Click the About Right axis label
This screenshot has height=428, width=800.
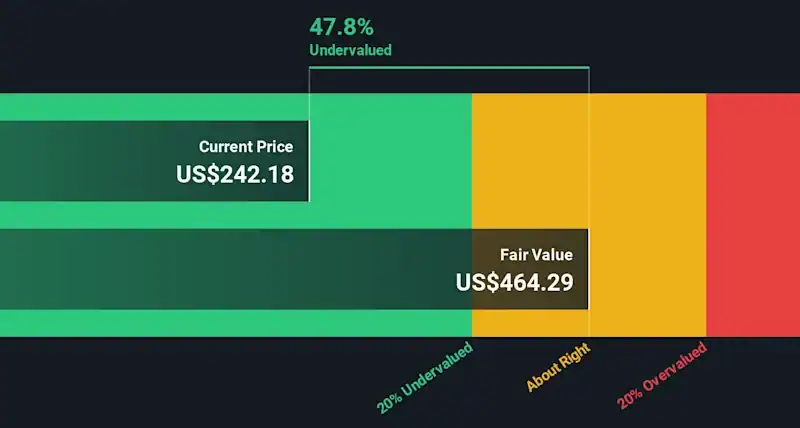point(558,366)
